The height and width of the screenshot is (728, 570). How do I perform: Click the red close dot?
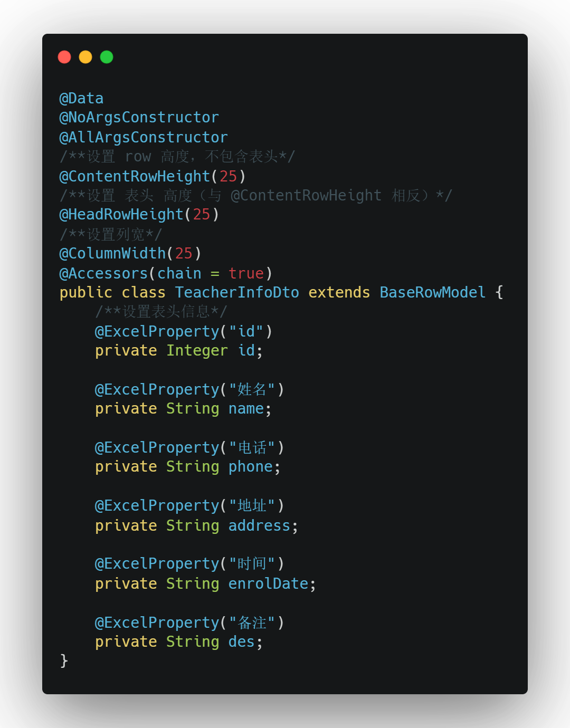64,57
